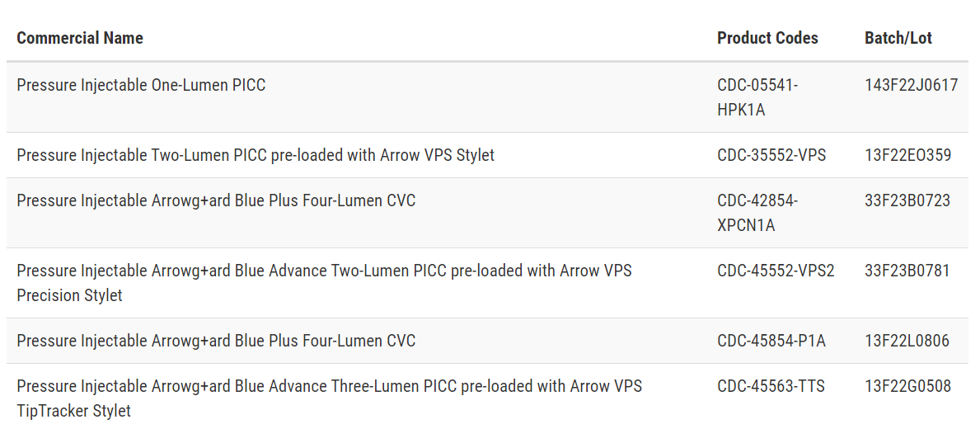Click the Batch/Lot column header

click(898, 38)
